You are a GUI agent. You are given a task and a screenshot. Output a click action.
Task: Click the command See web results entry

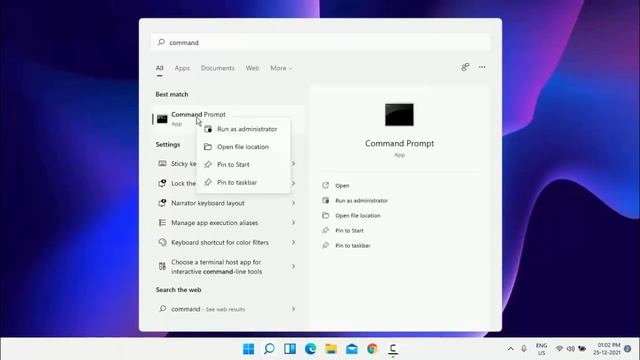tap(228, 309)
